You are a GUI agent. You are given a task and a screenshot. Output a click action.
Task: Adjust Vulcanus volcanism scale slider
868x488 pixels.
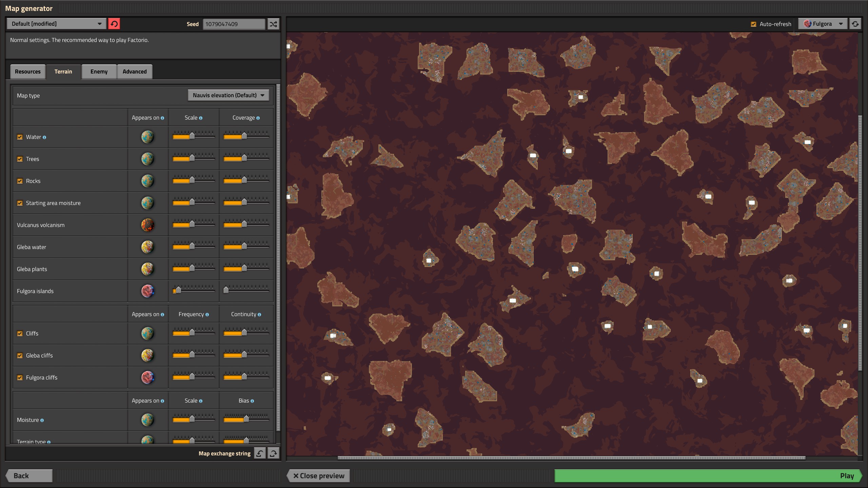point(194,224)
